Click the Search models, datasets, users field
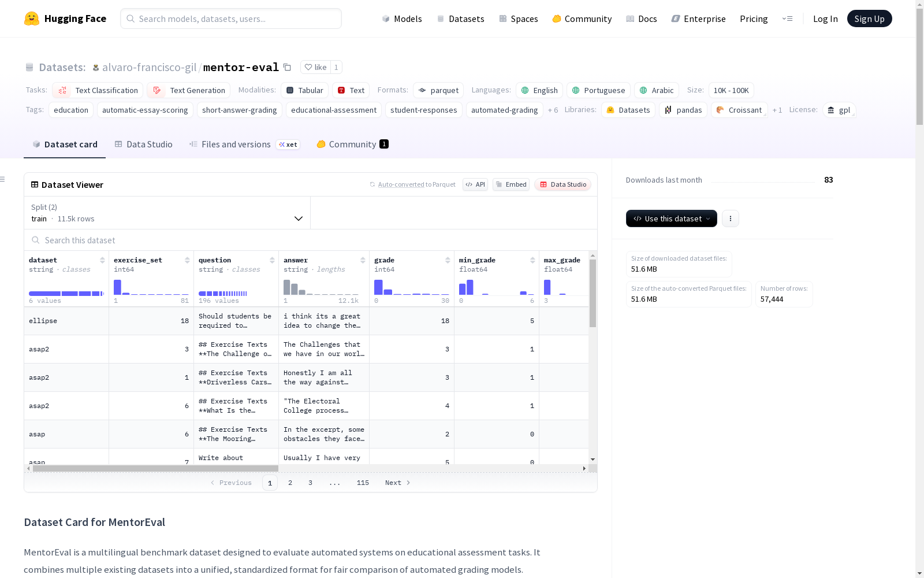 click(x=231, y=18)
